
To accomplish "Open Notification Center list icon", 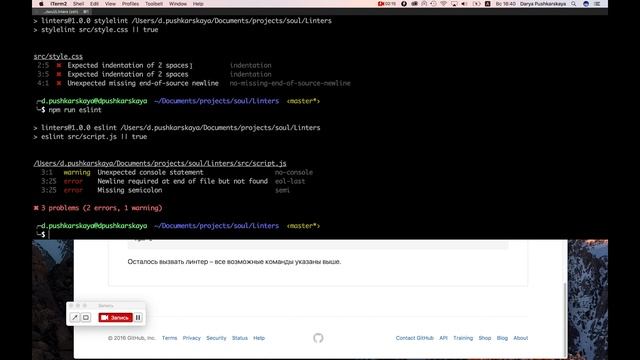I will click(x=597, y=4).
